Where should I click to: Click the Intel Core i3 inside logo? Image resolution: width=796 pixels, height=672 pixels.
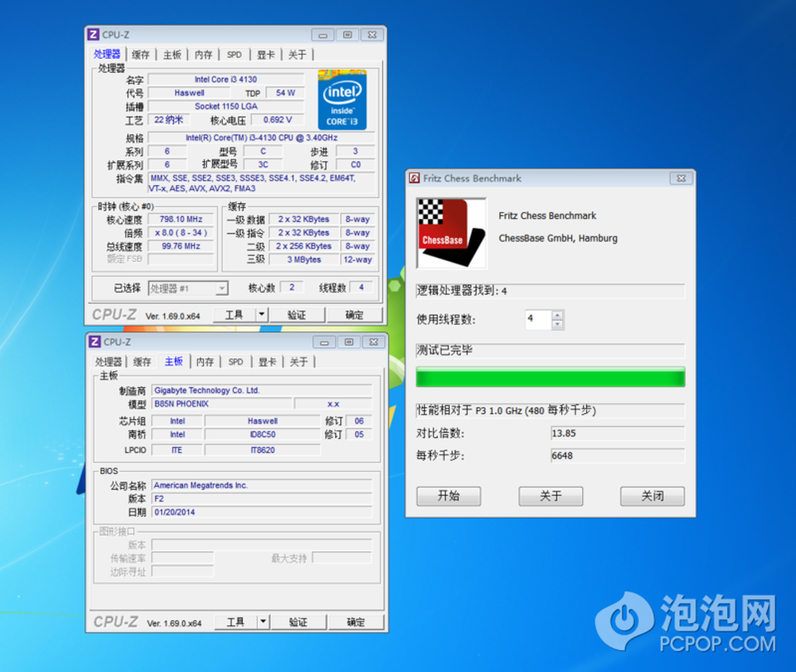pyautogui.click(x=342, y=100)
